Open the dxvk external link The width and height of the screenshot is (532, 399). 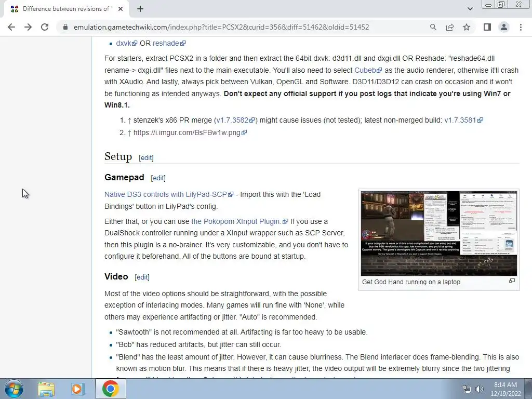[127, 43]
